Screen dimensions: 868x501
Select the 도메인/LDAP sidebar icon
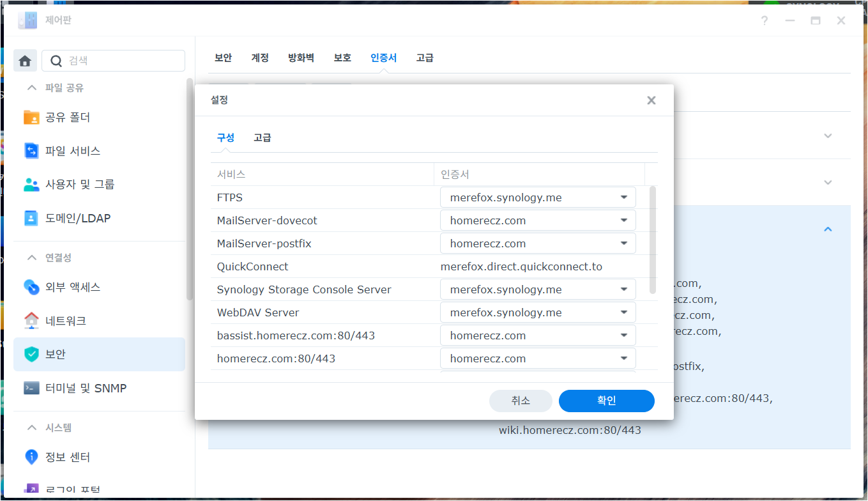point(31,218)
